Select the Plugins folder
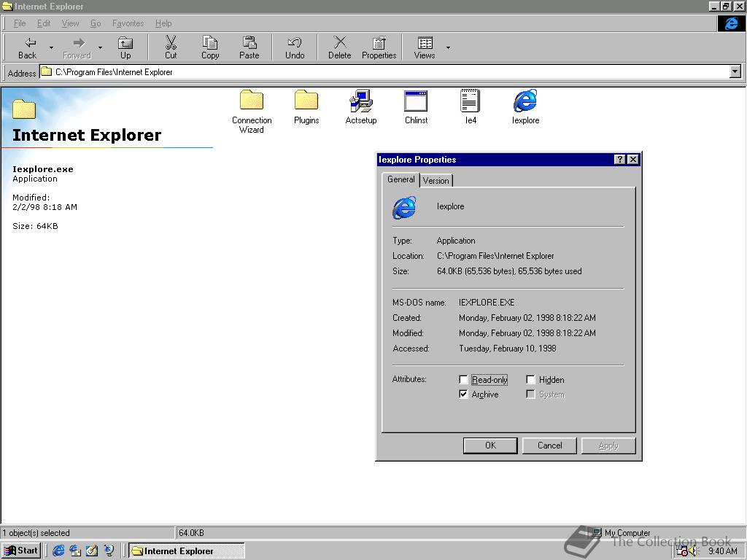The height and width of the screenshot is (560, 747). [x=306, y=107]
